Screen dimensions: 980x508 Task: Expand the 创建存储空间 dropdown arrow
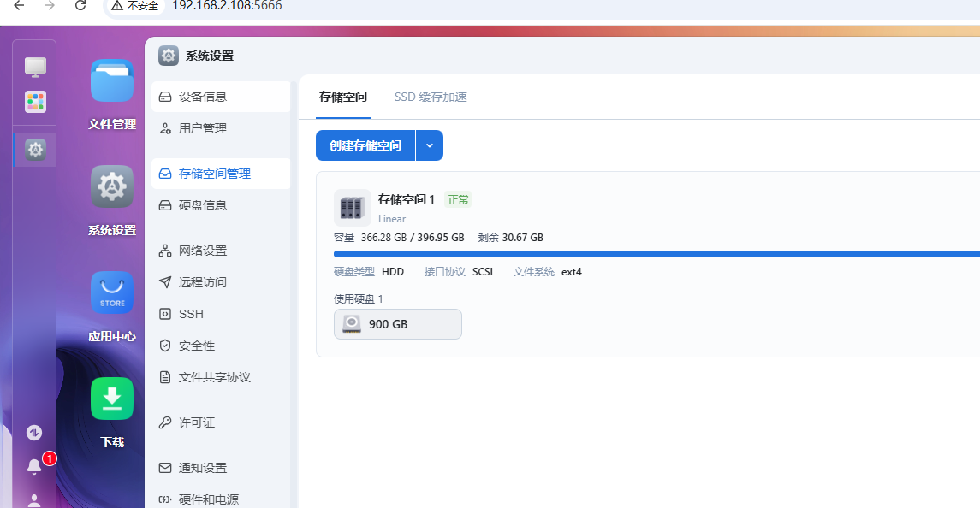coord(430,145)
